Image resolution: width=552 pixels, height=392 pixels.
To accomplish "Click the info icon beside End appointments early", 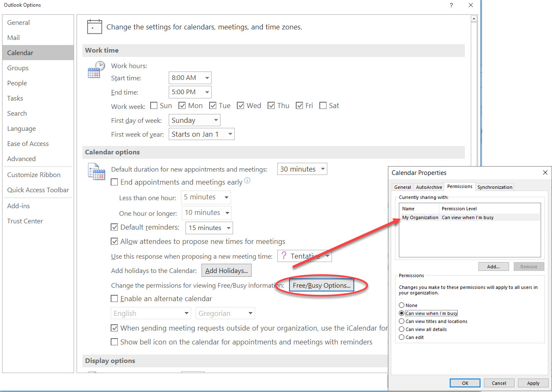I will (x=247, y=180).
